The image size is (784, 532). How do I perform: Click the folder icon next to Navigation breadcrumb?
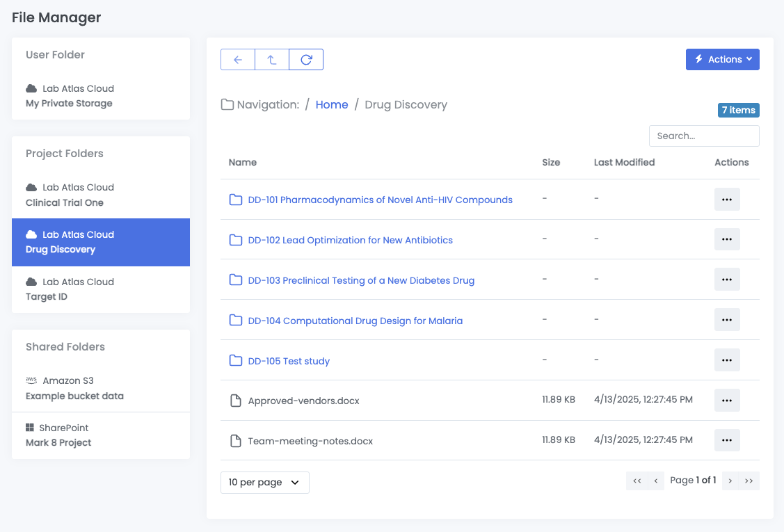(x=227, y=104)
